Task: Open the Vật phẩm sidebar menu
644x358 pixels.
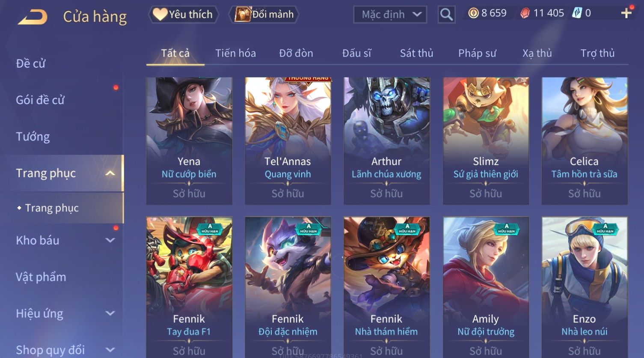Action: [41, 277]
